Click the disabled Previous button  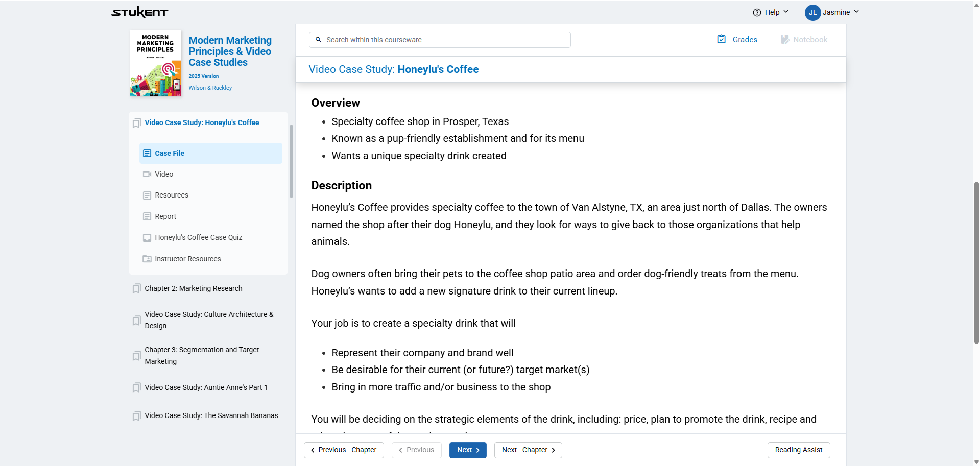coord(416,450)
